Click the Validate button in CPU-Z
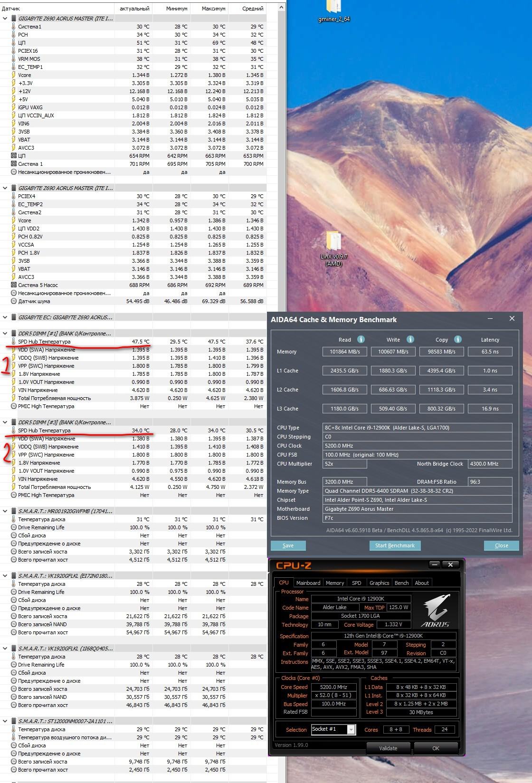 point(388,748)
